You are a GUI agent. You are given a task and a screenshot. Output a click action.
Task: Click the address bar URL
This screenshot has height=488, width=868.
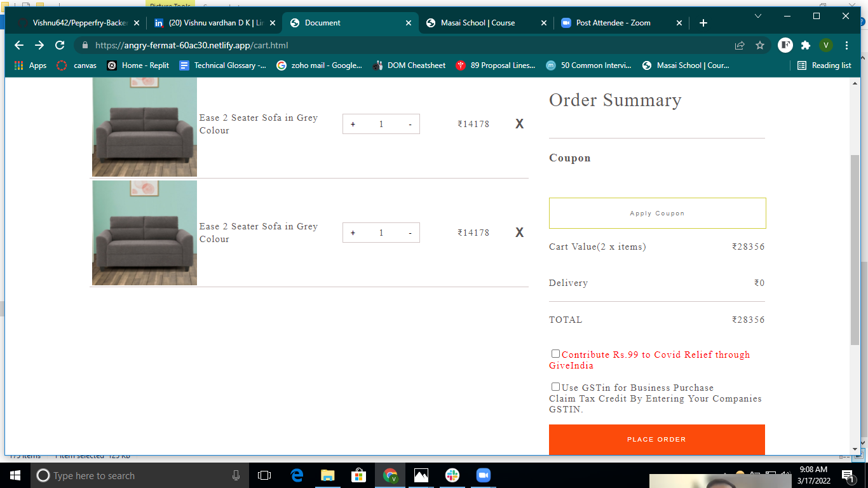[191, 45]
